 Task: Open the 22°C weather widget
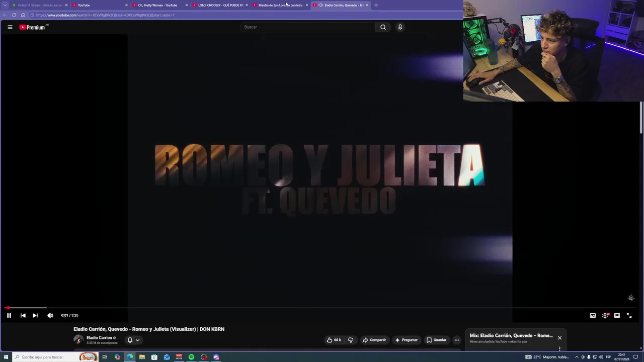tap(547, 357)
